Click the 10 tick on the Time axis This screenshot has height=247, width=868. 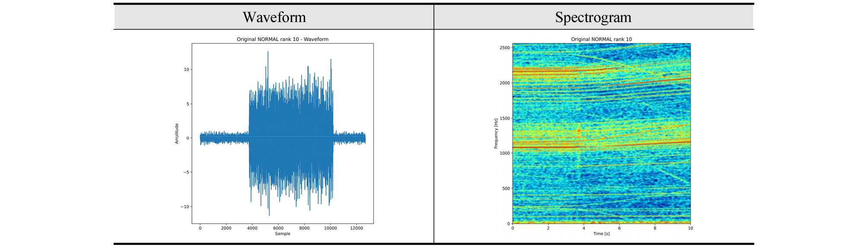[x=690, y=228]
